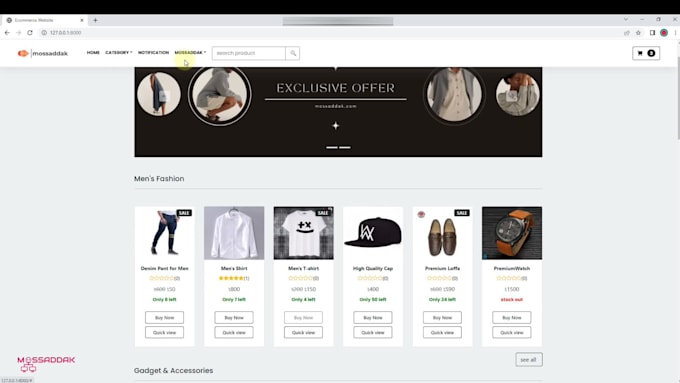Open NOTIFICATION menu item

154,52
